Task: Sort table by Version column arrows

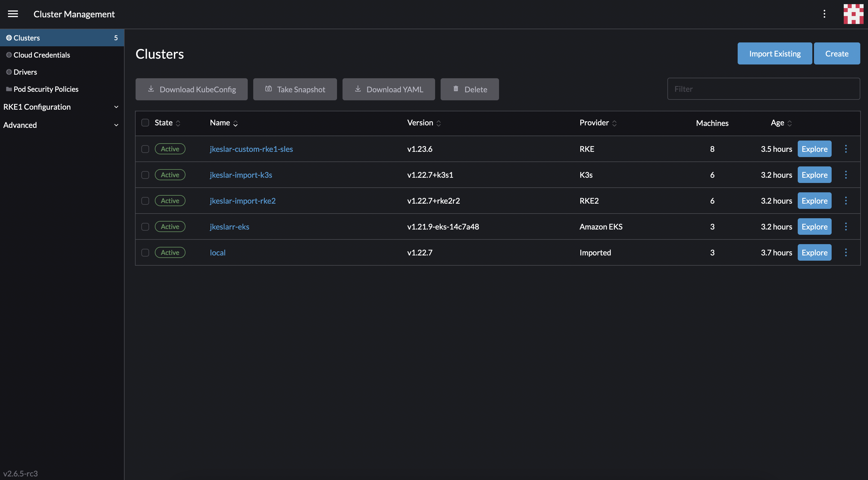Action: pos(438,123)
